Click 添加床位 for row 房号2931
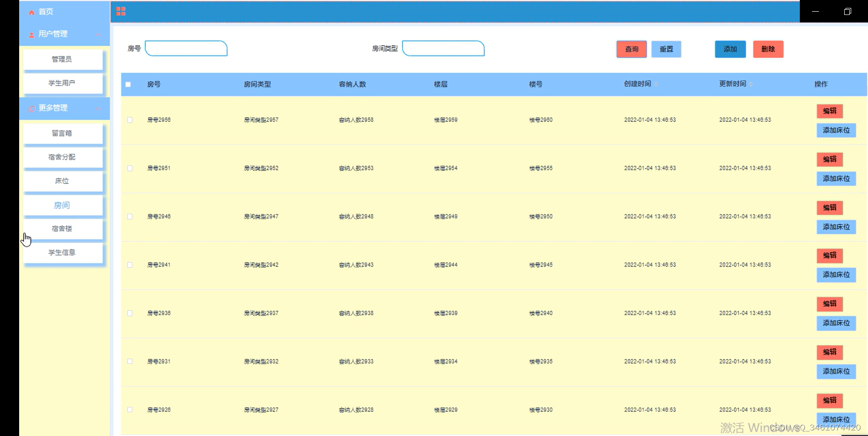The width and height of the screenshot is (868, 436). coord(836,372)
